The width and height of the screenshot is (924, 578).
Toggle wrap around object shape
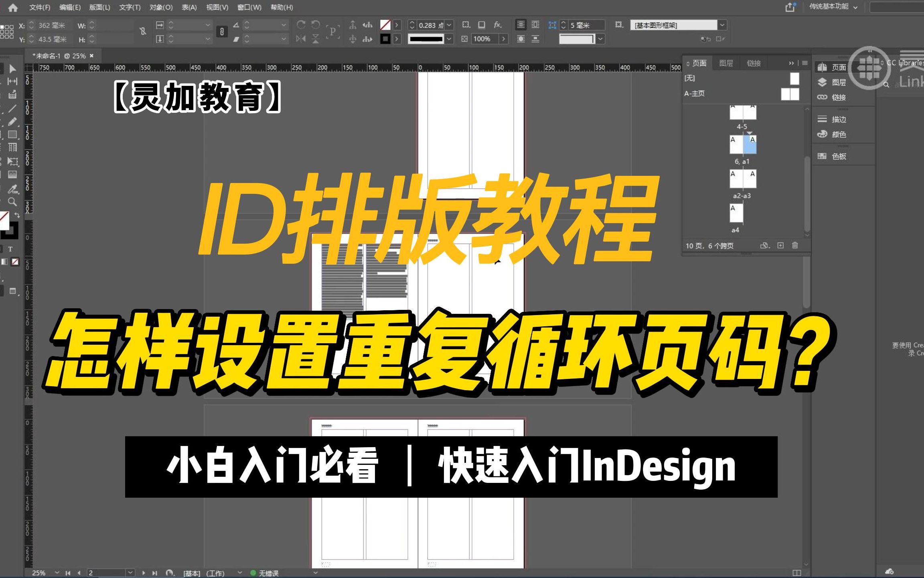521,39
